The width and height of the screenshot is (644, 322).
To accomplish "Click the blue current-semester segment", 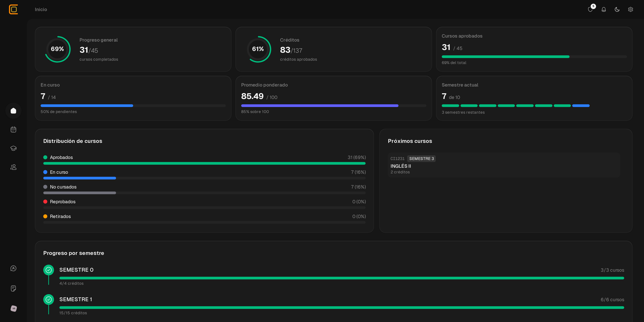I will [581, 106].
